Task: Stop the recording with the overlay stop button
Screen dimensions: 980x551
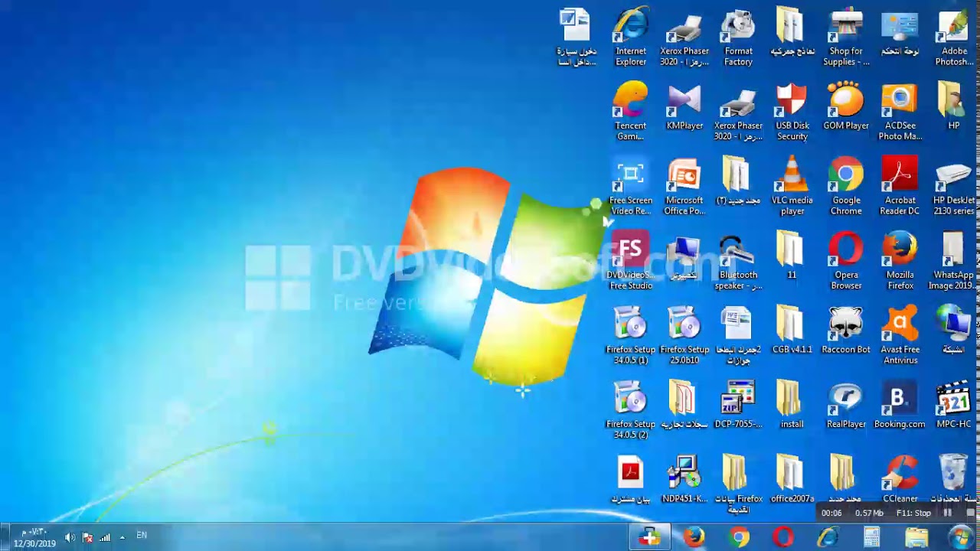Action: [971, 513]
